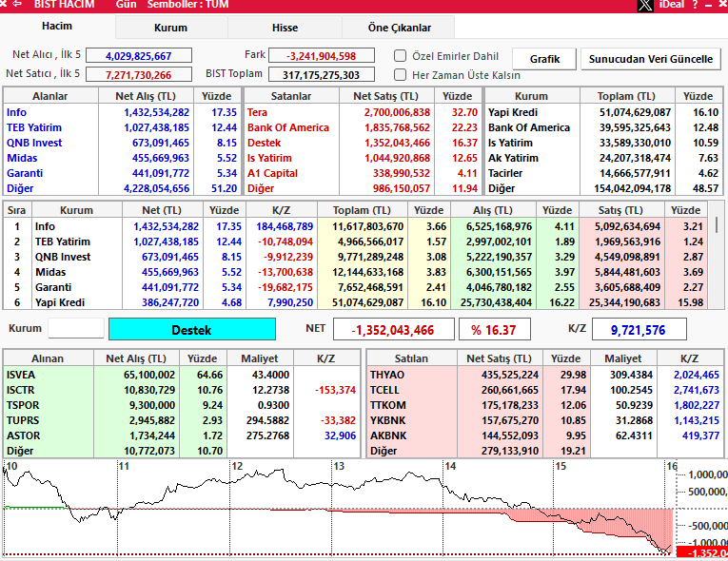The image size is (728, 561).
Task: Sort by the Satanlar column header
Action: pos(291,96)
